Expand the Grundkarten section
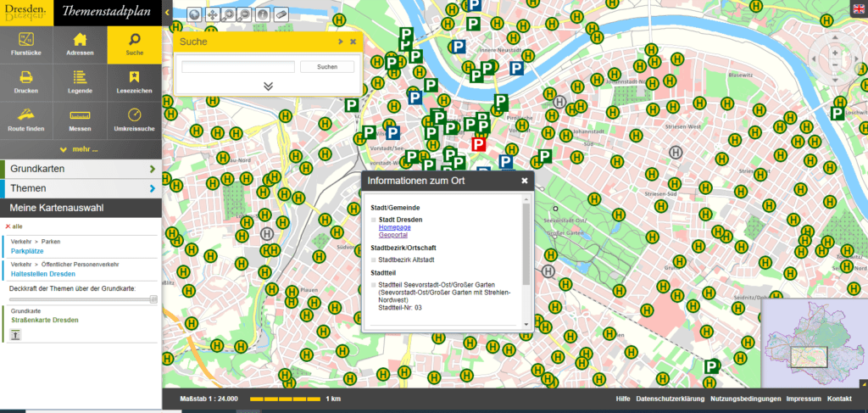The height and width of the screenshot is (413, 868). click(x=81, y=169)
